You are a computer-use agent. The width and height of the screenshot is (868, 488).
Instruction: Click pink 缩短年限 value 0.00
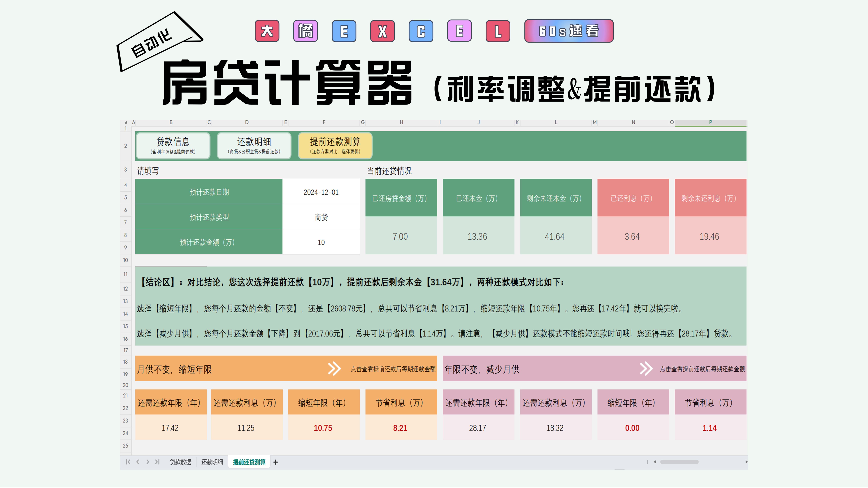point(633,427)
